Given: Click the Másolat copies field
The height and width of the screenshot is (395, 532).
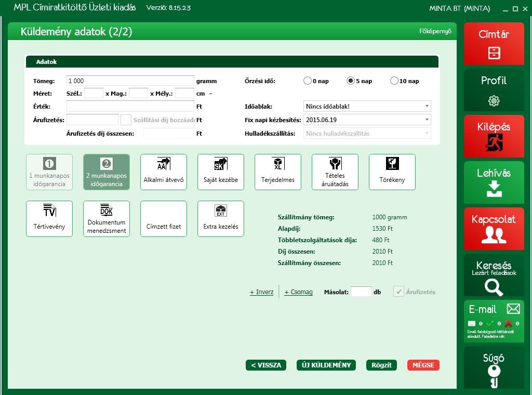Looking at the screenshot, I should tap(361, 292).
